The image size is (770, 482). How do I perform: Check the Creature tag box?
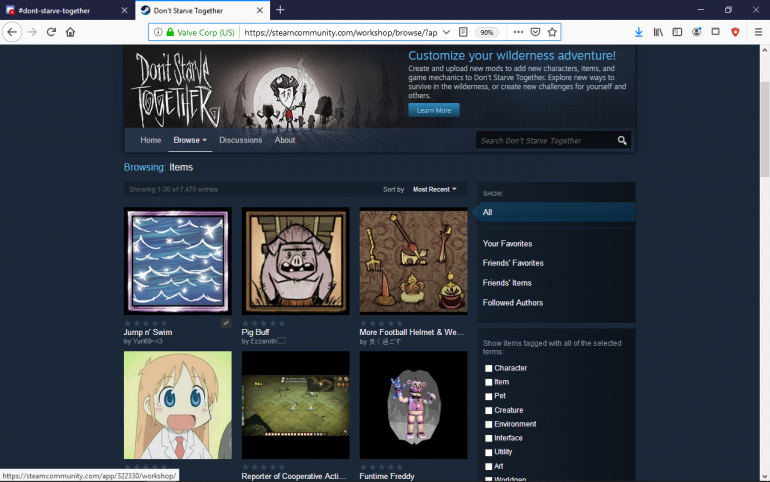(489, 410)
